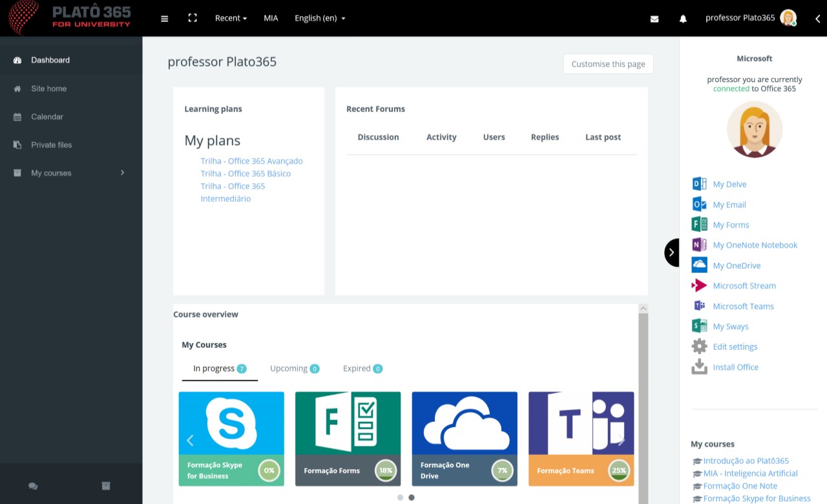Switch to the Upcoming courses tab
Screen dimensions: 827x504
pyautogui.click(x=295, y=368)
